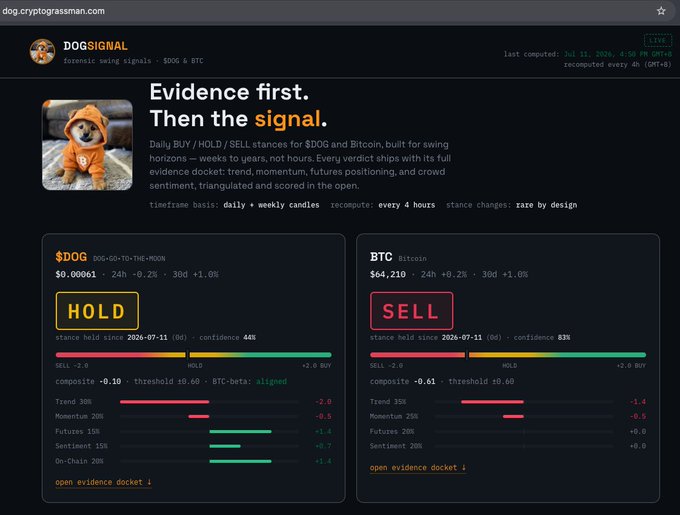The width and height of the screenshot is (680, 515).
Task: Click the BTC Trend score -1.4
Action: (638, 402)
